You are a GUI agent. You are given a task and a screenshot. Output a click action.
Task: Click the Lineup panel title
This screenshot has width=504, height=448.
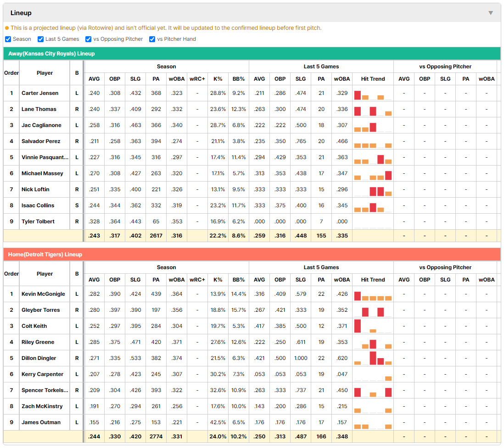21,13
